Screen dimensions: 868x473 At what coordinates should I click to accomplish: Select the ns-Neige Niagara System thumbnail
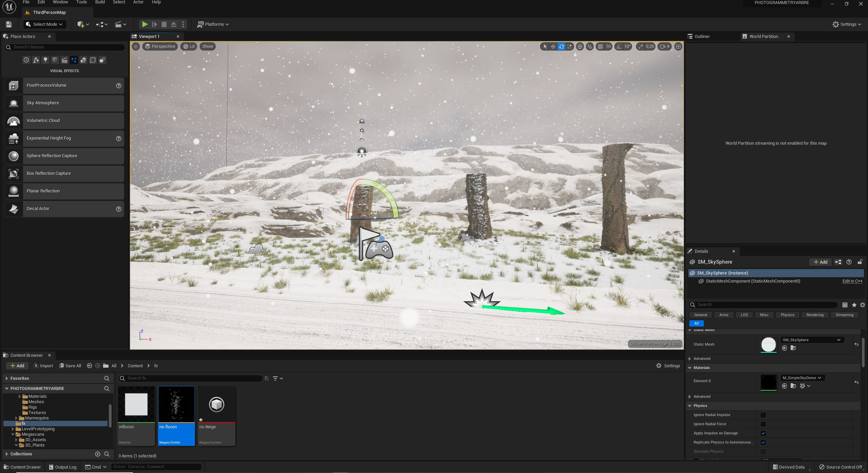click(x=216, y=405)
